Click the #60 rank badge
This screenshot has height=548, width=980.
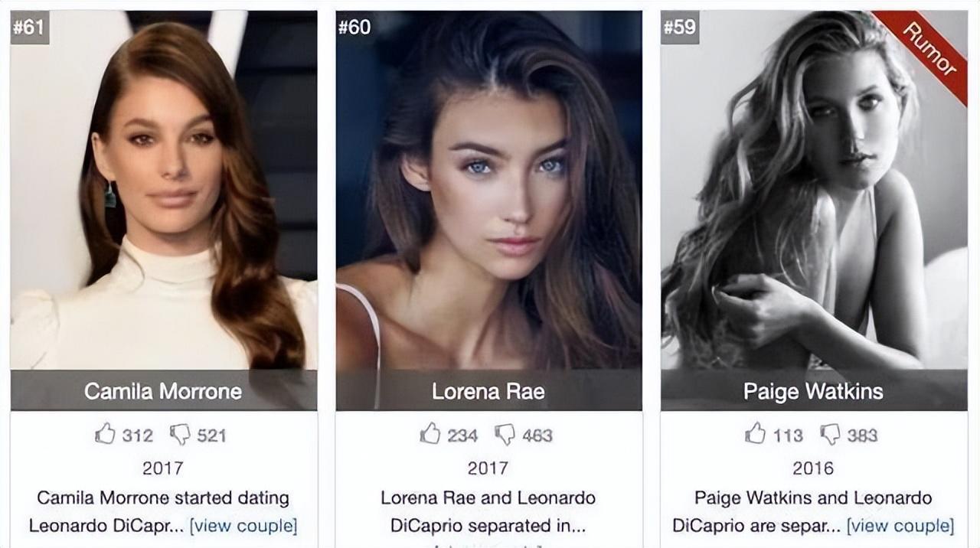[354, 28]
